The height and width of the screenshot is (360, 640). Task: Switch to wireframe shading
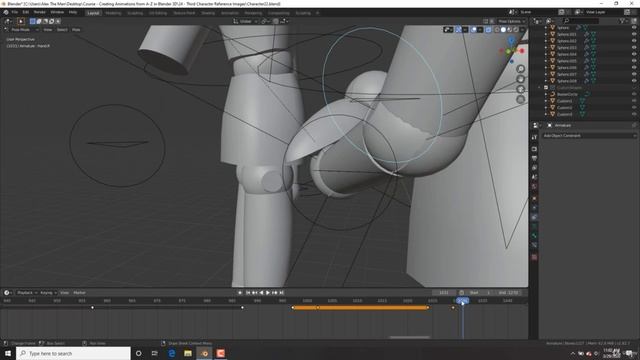(x=497, y=30)
